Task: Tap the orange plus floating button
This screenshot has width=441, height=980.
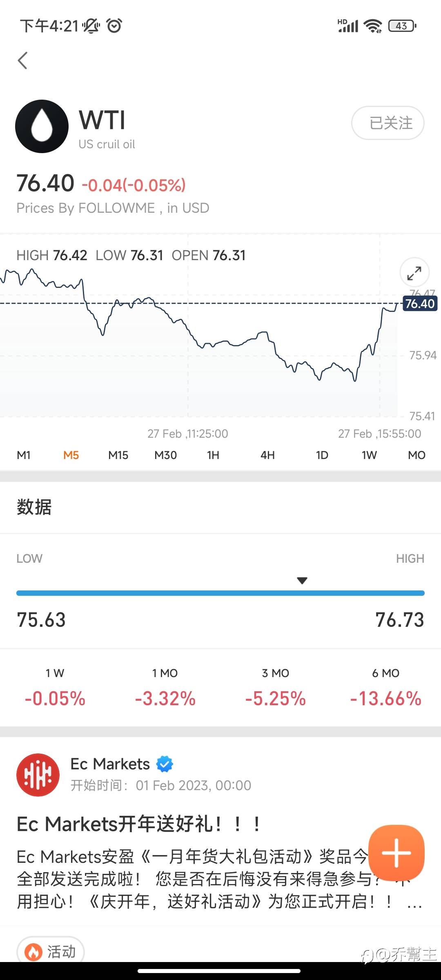Action: (396, 853)
